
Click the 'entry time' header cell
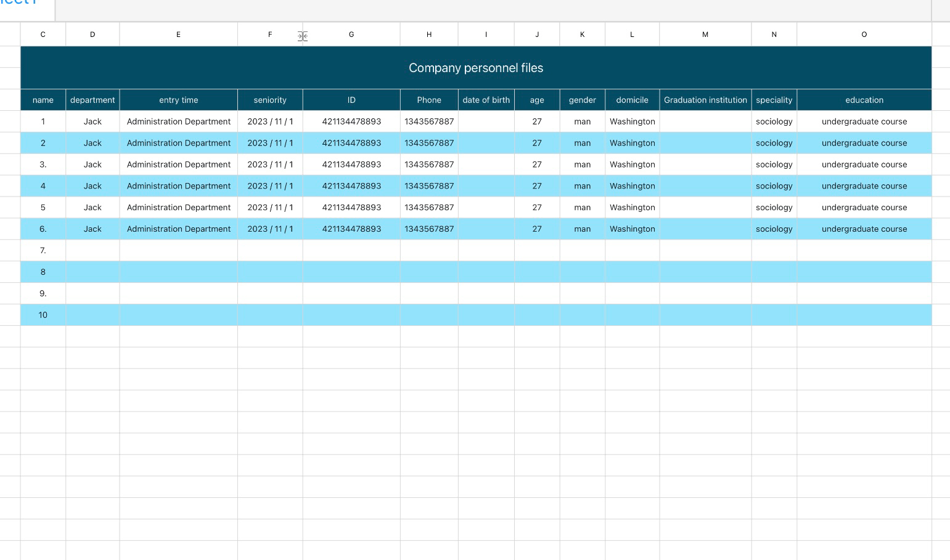tap(178, 100)
